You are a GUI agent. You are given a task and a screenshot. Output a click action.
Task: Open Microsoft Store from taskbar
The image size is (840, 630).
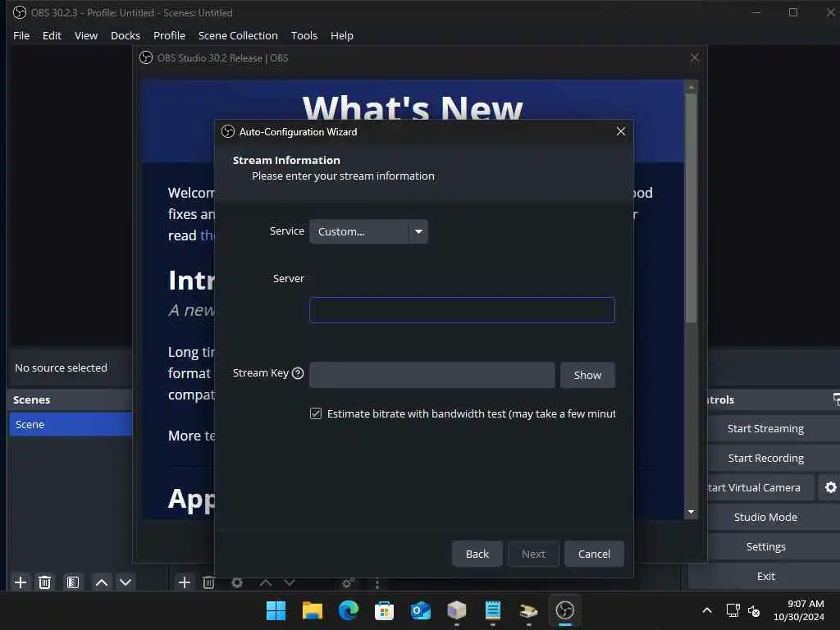(384, 610)
